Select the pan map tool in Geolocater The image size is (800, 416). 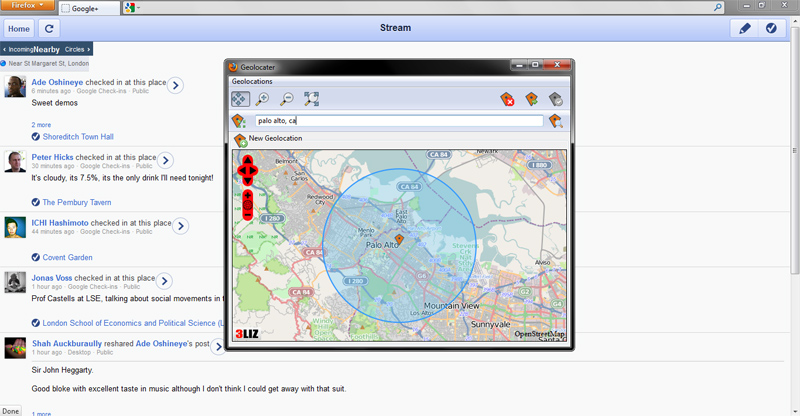tap(240, 99)
